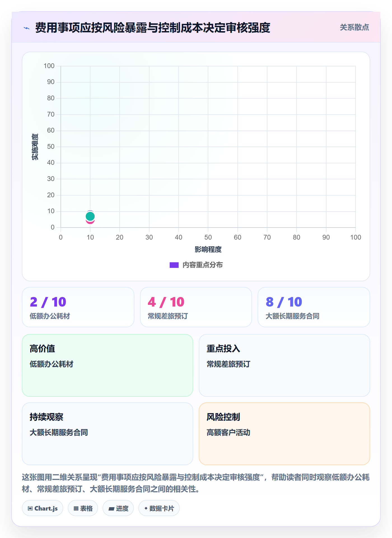Toggle the 内容重点分布 legend color box
The height and width of the screenshot is (538, 392).
pyautogui.click(x=174, y=265)
